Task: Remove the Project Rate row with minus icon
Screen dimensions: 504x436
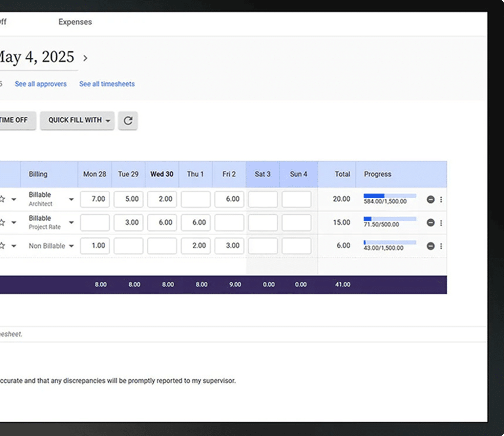Action: 430,223
